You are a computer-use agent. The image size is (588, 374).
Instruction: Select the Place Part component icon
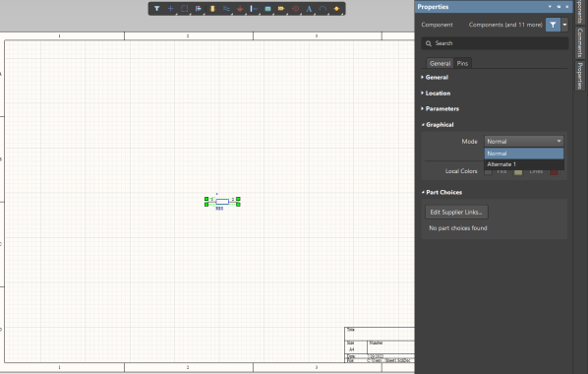tap(212, 9)
